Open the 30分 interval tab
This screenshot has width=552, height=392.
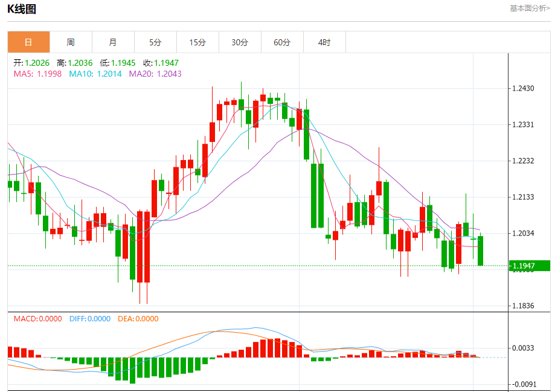click(240, 42)
